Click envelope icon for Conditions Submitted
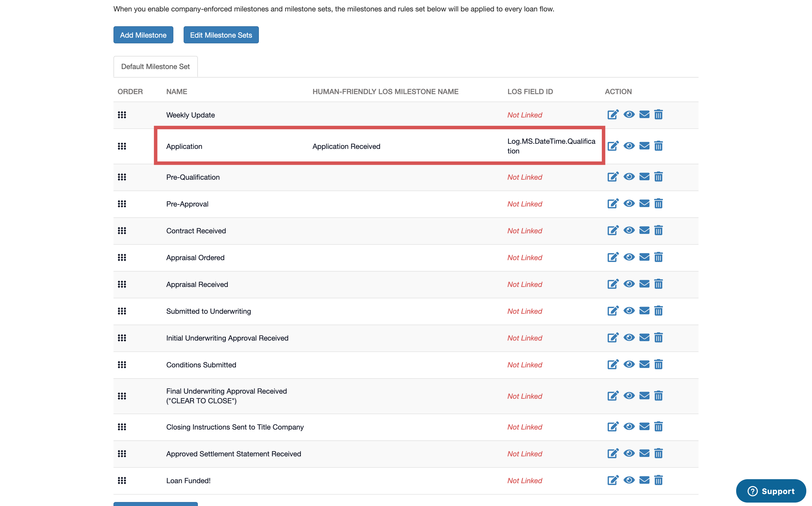This screenshot has height=506, width=812. point(644,365)
